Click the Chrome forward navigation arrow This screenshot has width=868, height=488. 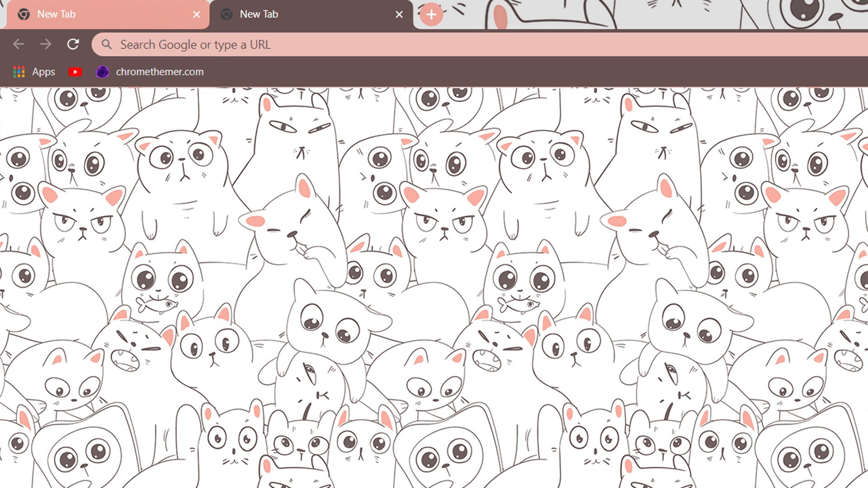click(x=45, y=45)
